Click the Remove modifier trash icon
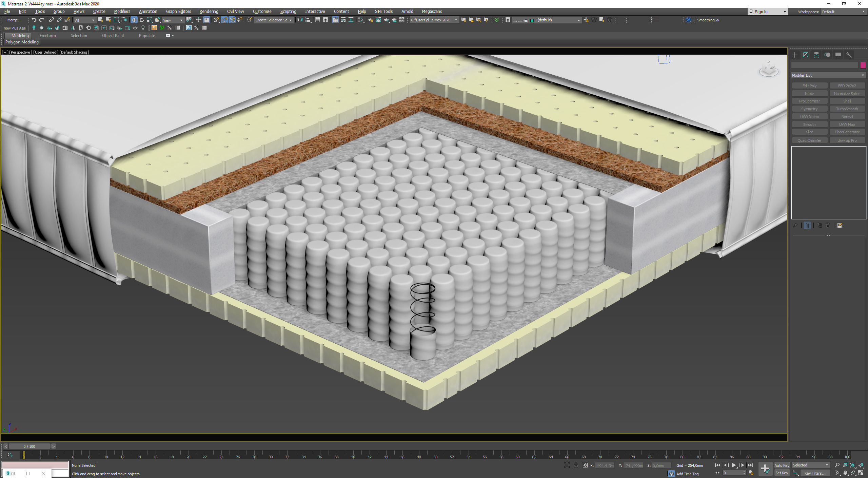This screenshot has width=868, height=478. click(x=828, y=226)
